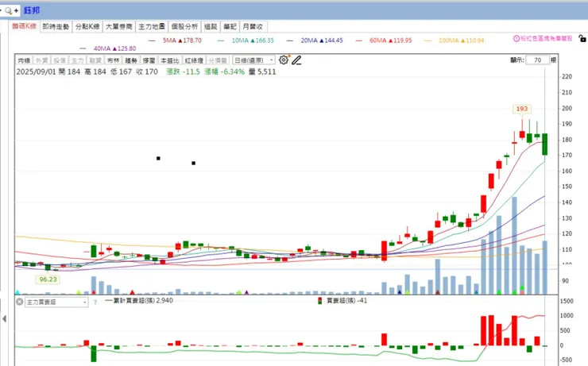Switch to 月營收 tab
The height and width of the screenshot is (366, 588).
point(253,27)
